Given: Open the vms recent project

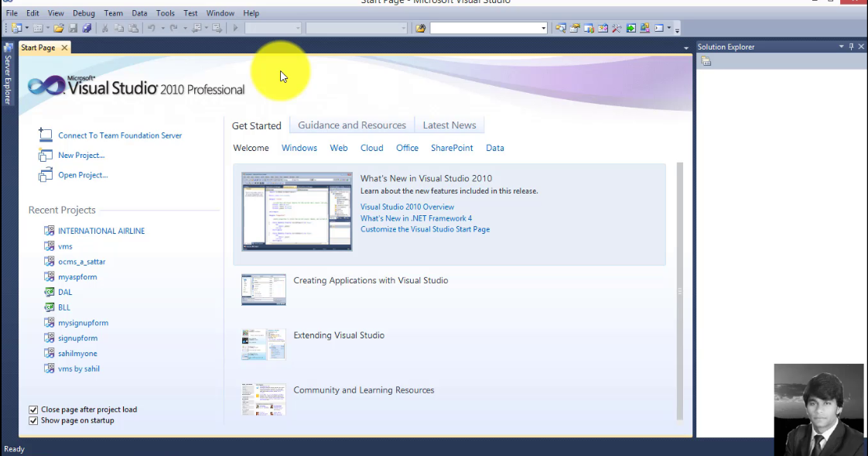Looking at the screenshot, I should [x=65, y=245].
